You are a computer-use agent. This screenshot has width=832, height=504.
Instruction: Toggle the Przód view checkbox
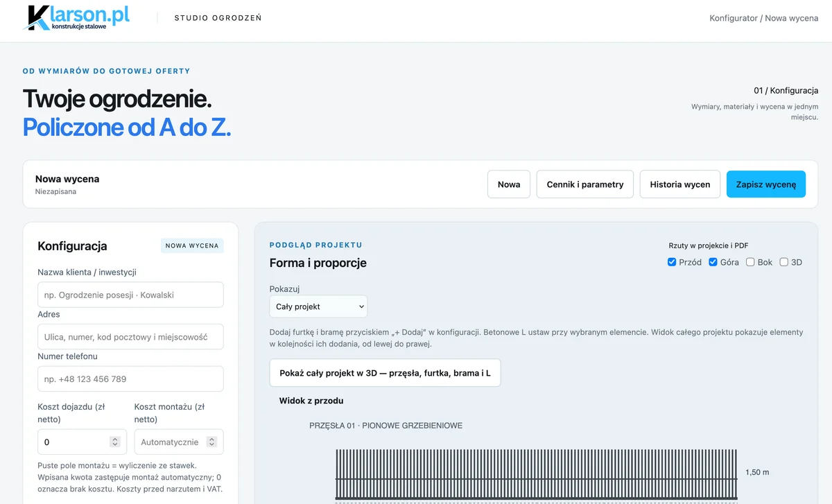[672, 262]
